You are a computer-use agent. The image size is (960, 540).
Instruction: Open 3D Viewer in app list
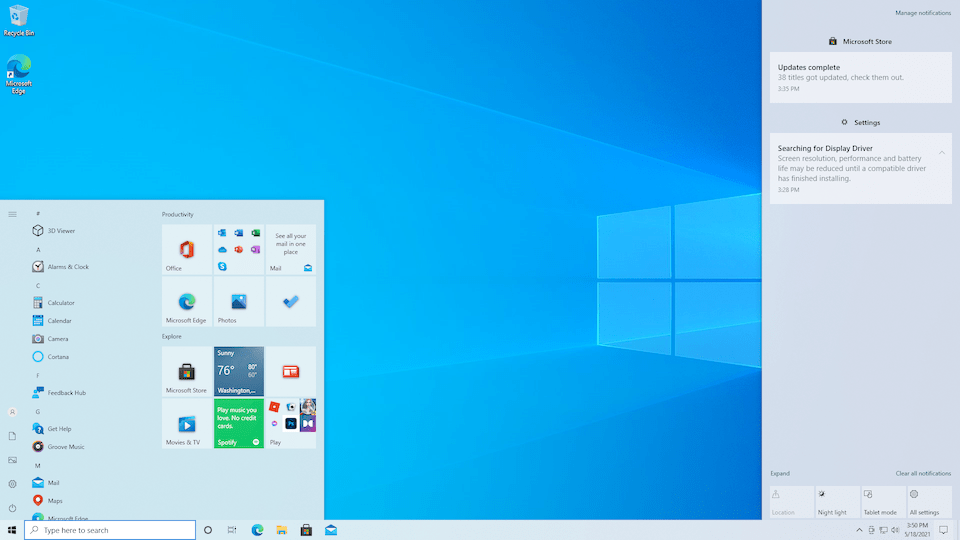point(54,231)
